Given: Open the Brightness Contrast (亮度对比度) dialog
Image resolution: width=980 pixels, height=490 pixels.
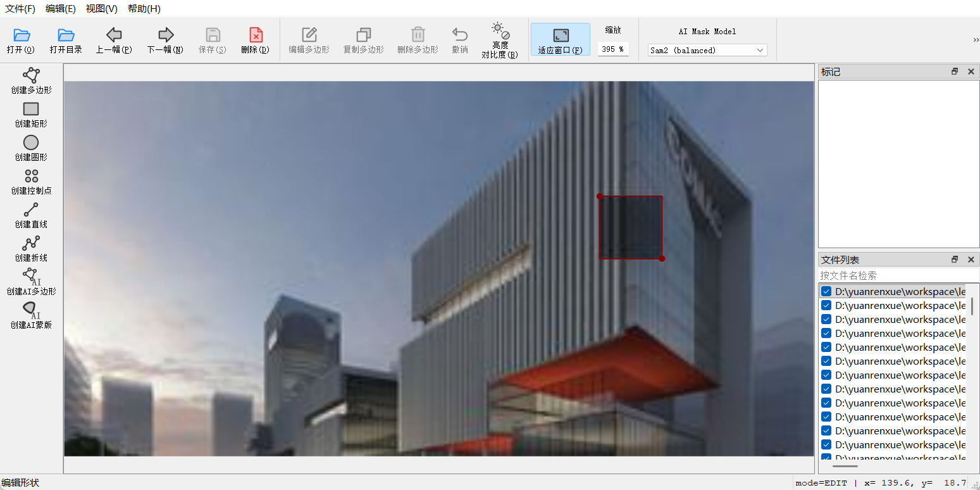Looking at the screenshot, I should 499,40.
